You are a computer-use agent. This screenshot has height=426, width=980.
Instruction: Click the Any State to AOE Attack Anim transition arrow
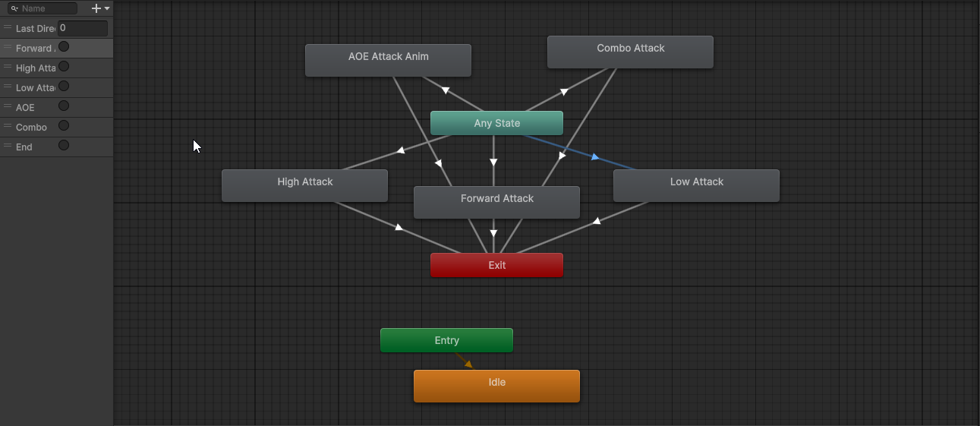(x=446, y=90)
